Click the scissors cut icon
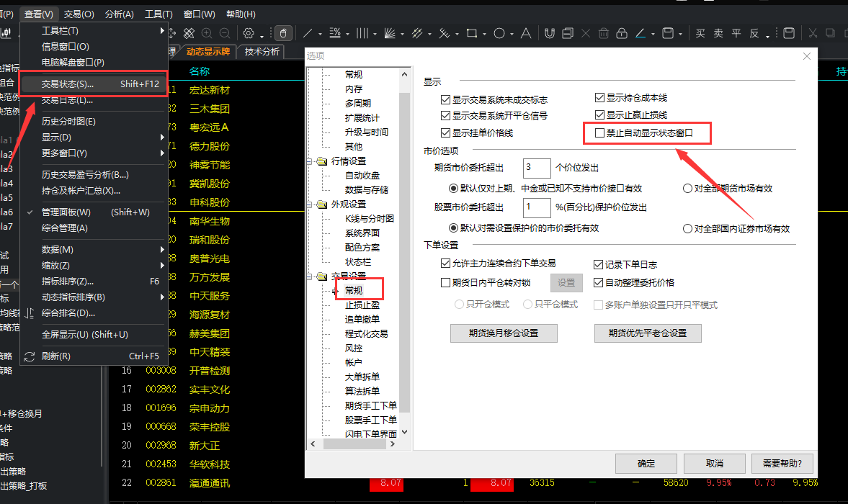 tap(812, 34)
